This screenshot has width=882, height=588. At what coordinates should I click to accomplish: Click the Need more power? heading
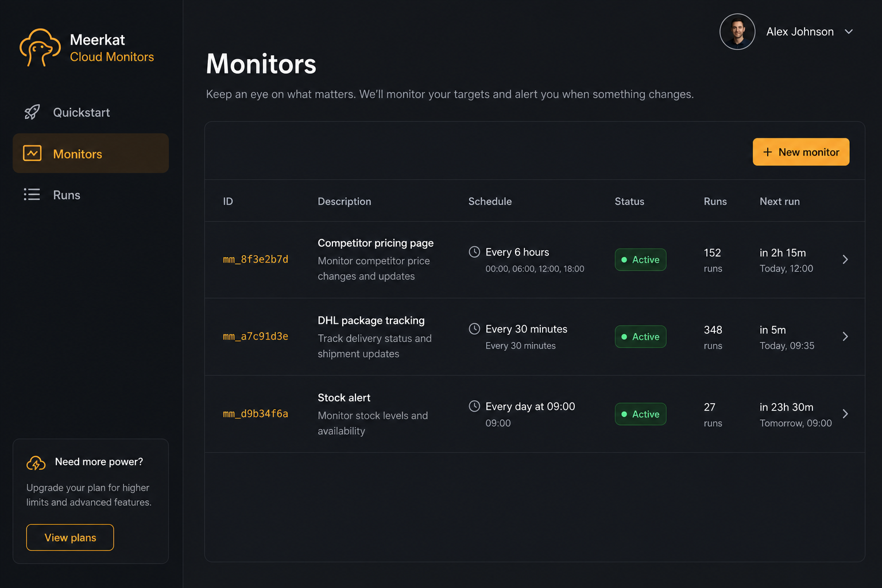[x=99, y=462]
